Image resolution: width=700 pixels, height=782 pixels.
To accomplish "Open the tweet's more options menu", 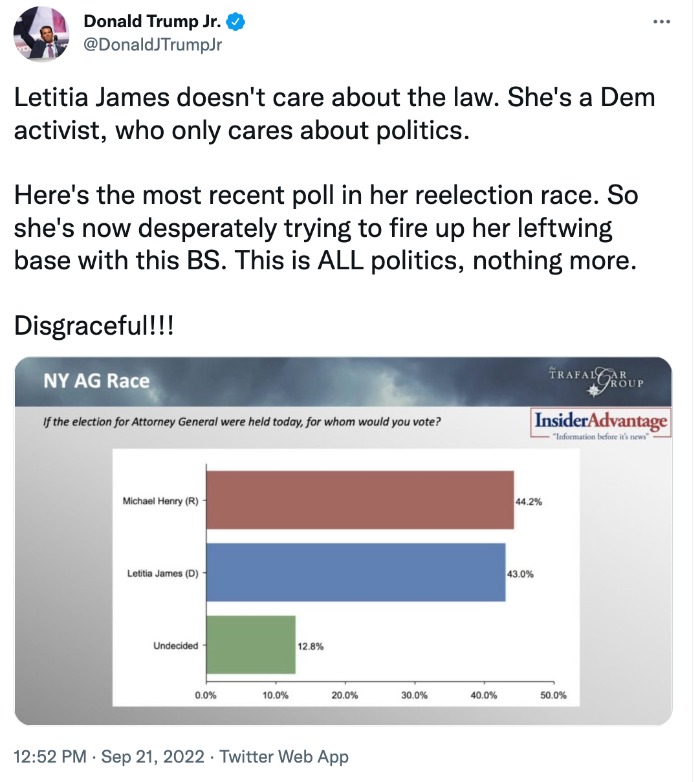I will pos(661,22).
